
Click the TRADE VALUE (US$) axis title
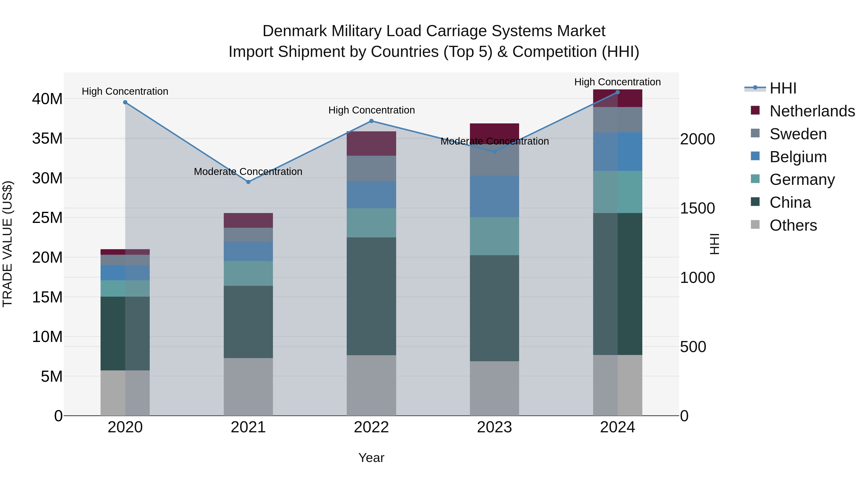click(x=7, y=244)
